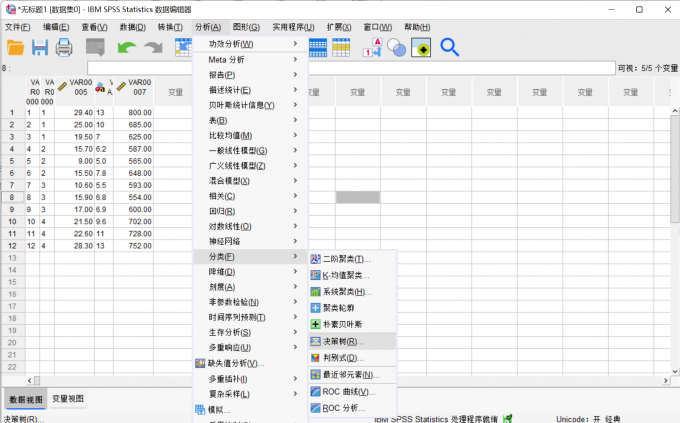Click 生存分析(S) menu entry
Viewport: 680px width, 423px height.
pyautogui.click(x=250, y=332)
